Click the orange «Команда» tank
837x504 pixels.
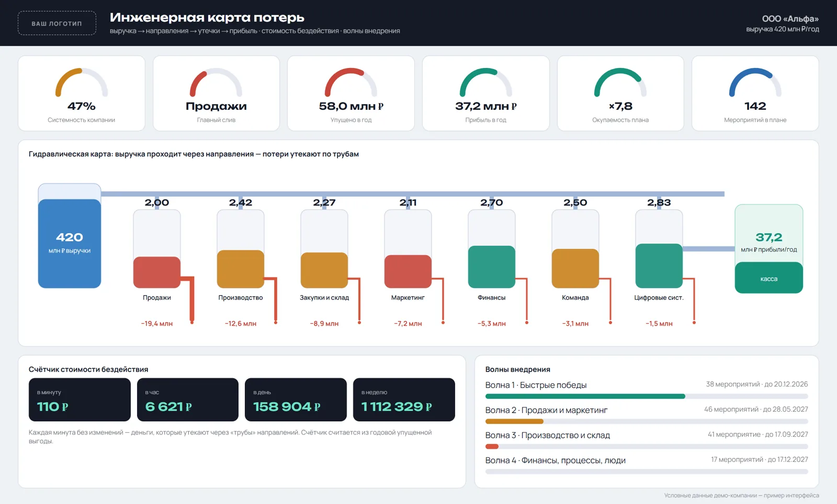tap(575, 249)
